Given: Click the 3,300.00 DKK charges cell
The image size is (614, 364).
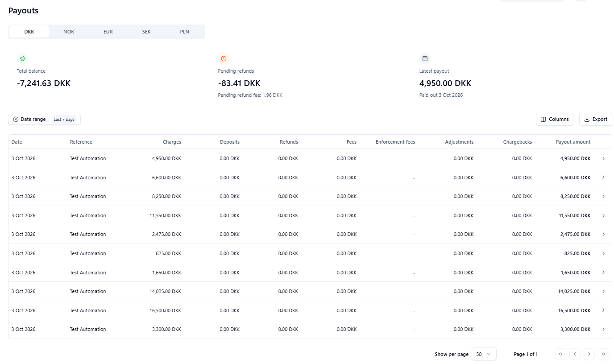Looking at the screenshot, I should point(166,329).
